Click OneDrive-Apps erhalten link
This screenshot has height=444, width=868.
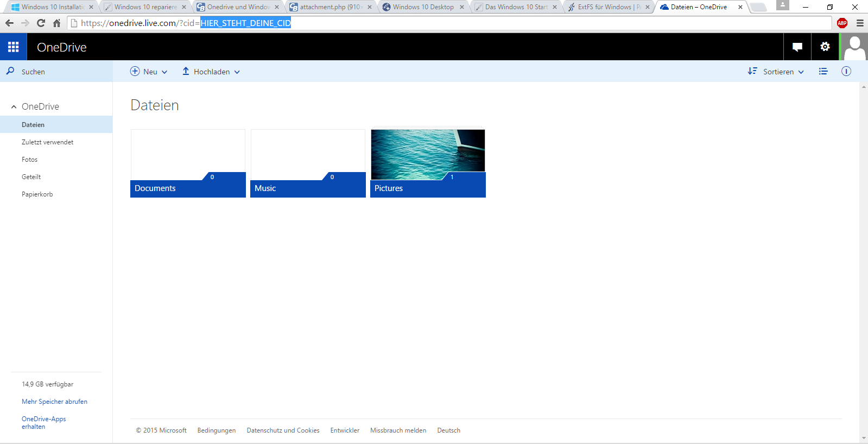[43, 423]
